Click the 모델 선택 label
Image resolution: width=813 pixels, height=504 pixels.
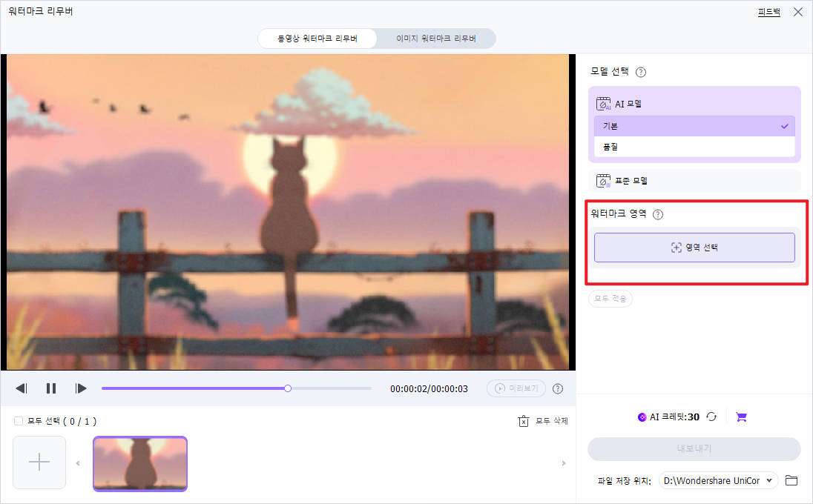(609, 71)
